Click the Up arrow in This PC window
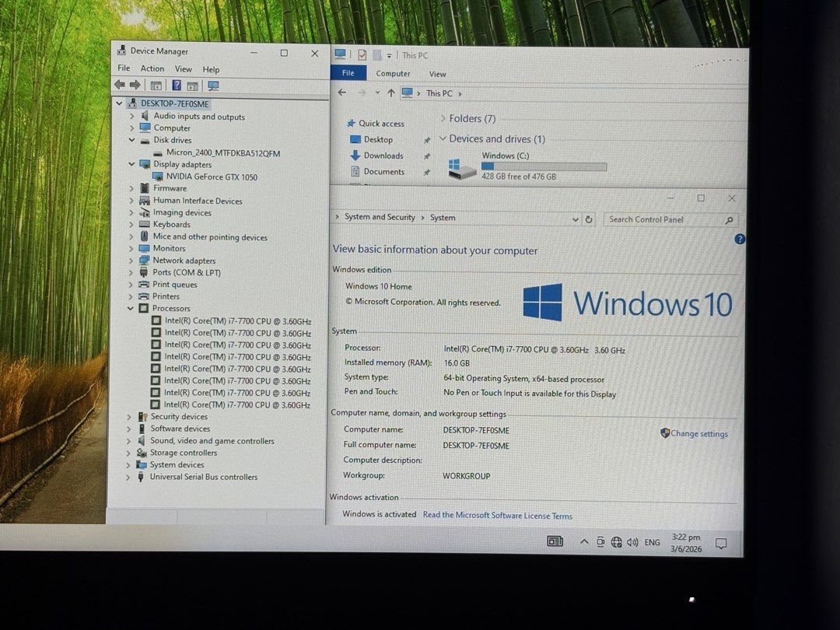The width and height of the screenshot is (840, 630). [391, 93]
